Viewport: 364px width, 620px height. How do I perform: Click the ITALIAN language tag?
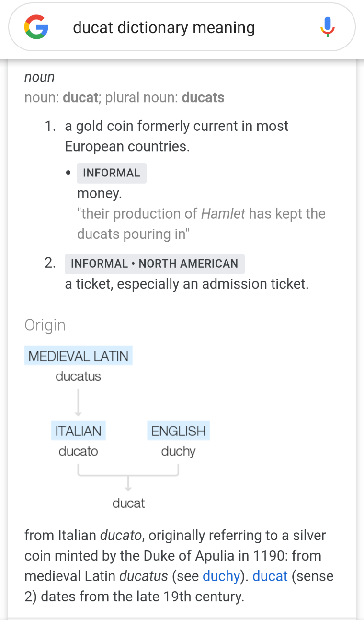[x=79, y=431]
